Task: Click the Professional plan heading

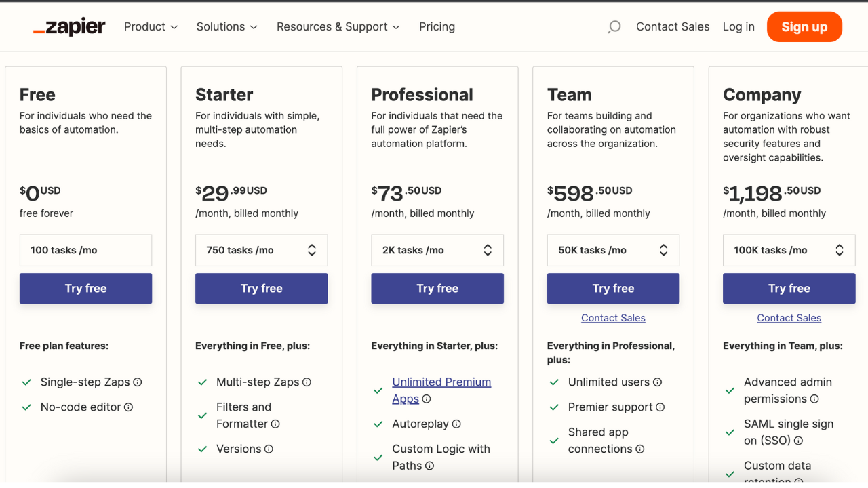Action: 422,95
